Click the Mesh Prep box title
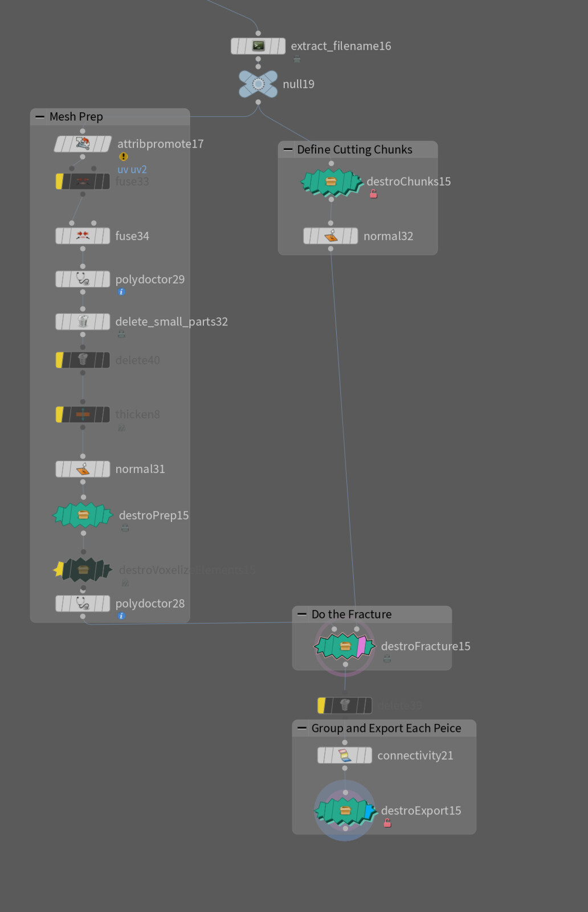The image size is (588, 912). point(76,116)
